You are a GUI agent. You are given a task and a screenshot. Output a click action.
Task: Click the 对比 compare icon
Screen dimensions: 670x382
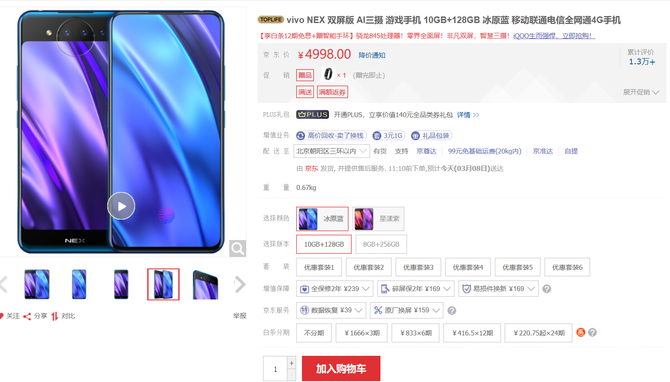point(55,316)
